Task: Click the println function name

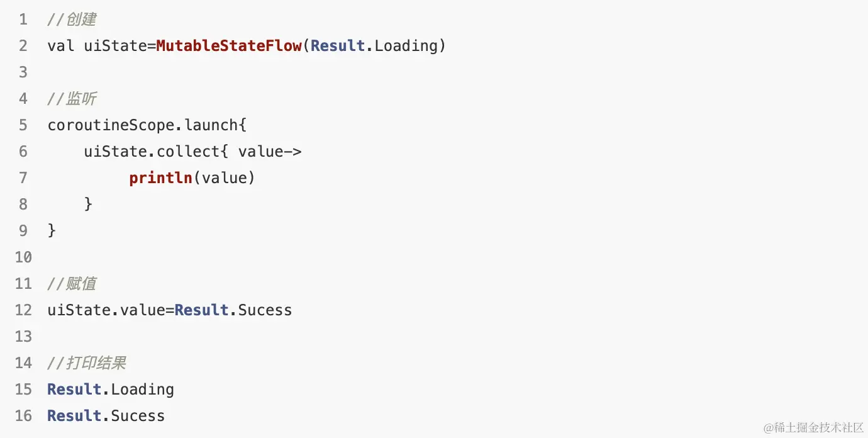Action: tap(160, 178)
